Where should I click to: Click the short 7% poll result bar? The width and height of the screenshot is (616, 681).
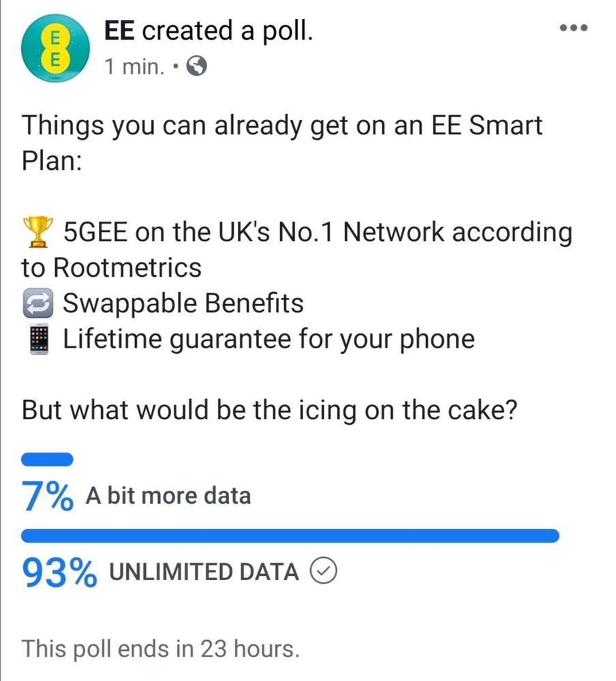coord(47,459)
